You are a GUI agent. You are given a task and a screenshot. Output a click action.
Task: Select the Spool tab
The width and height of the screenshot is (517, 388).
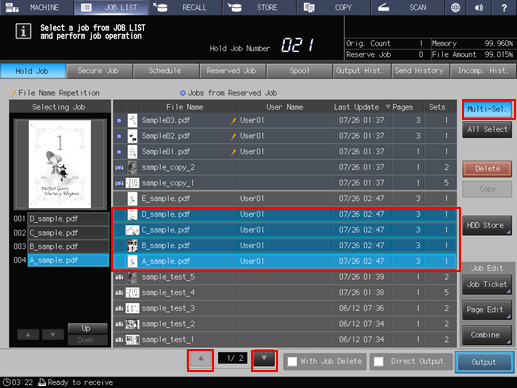[x=299, y=71]
